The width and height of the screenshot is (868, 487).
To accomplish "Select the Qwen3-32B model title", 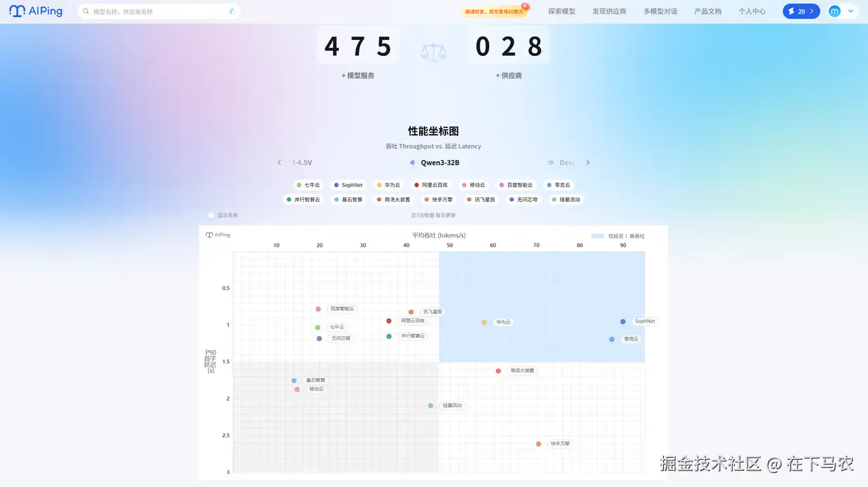I will [x=440, y=163].
